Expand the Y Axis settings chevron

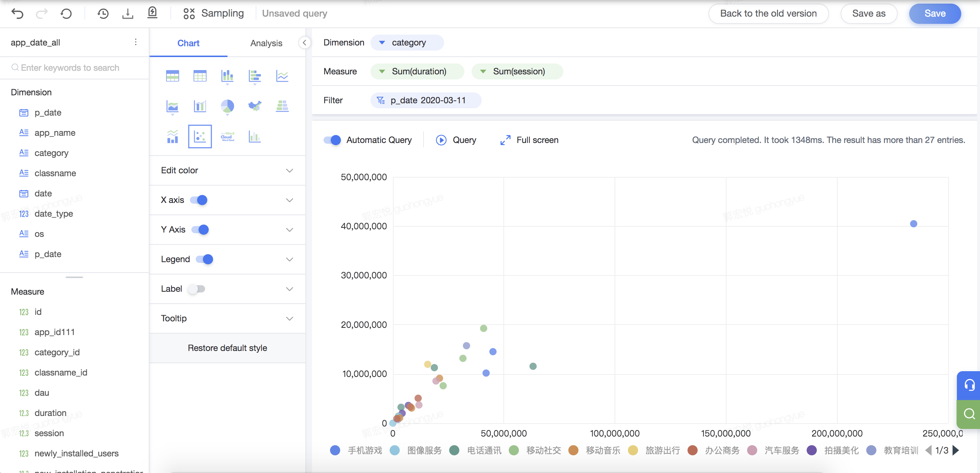[290, 230]
